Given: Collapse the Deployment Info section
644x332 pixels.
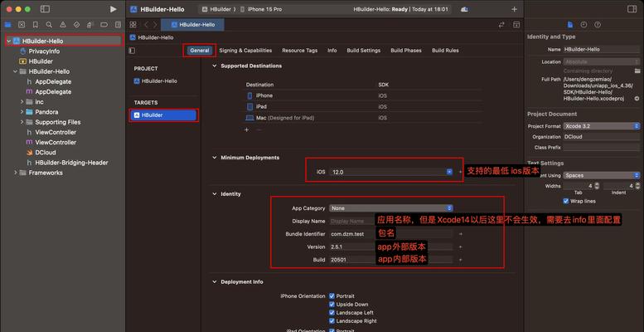Looking at the screenshot, I should click(215, 282).
